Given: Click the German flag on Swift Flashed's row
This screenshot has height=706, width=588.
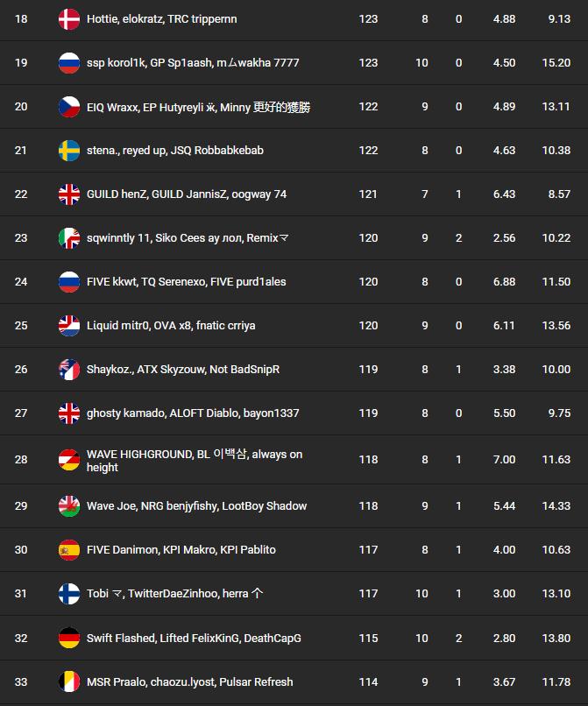Looking at the screenshot, I should pyautogui.click(x=68, y=638).
